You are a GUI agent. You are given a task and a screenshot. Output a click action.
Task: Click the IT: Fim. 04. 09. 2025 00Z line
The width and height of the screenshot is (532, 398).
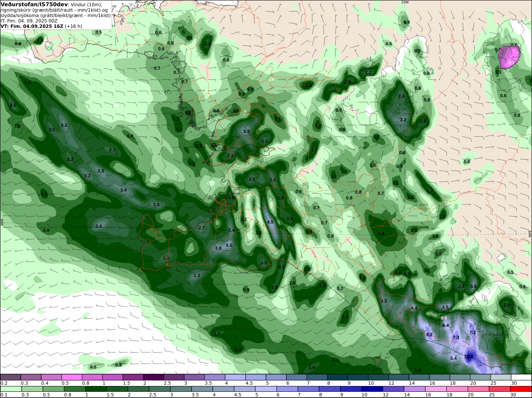[x=29, y=21]
